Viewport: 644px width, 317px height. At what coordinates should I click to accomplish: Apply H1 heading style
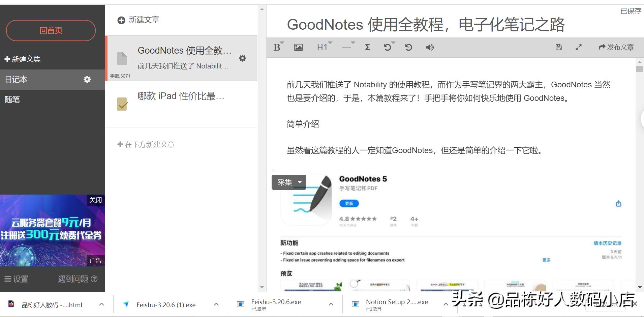322,47
